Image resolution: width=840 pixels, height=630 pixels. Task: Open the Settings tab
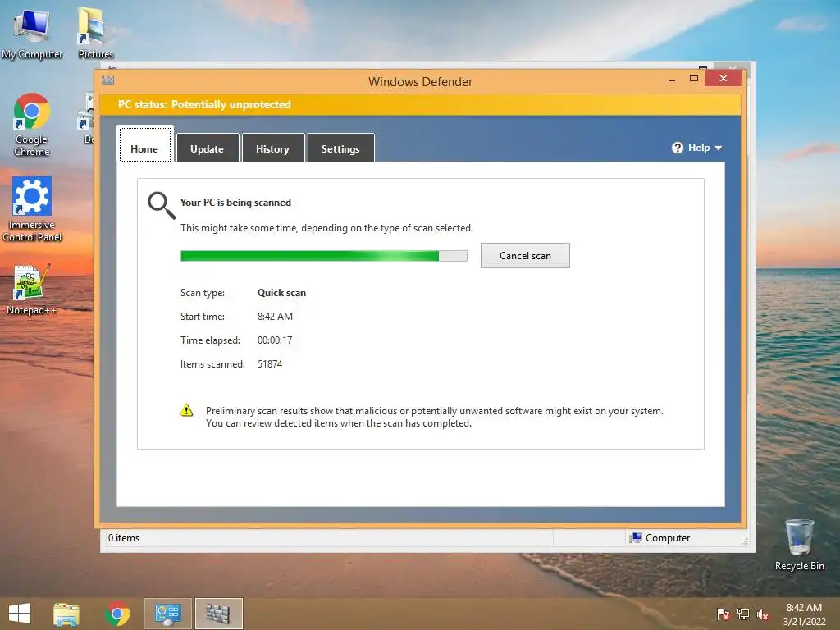340,148
